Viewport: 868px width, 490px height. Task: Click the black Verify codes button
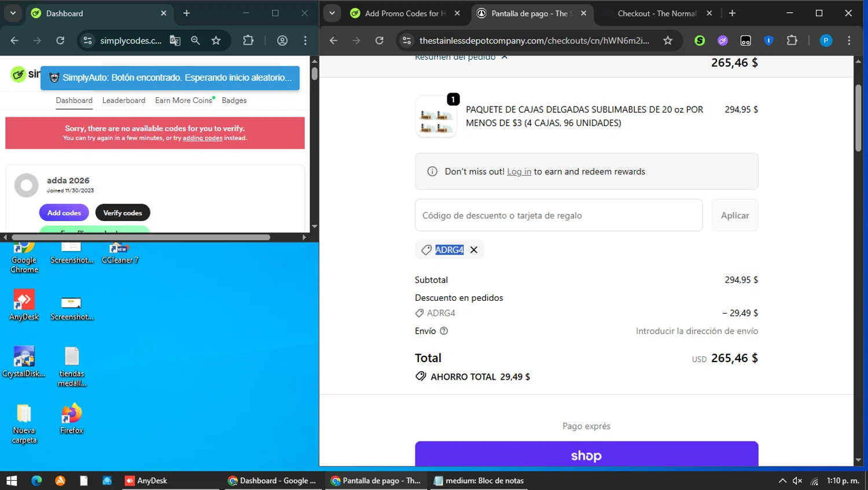[x=123, y=213]
